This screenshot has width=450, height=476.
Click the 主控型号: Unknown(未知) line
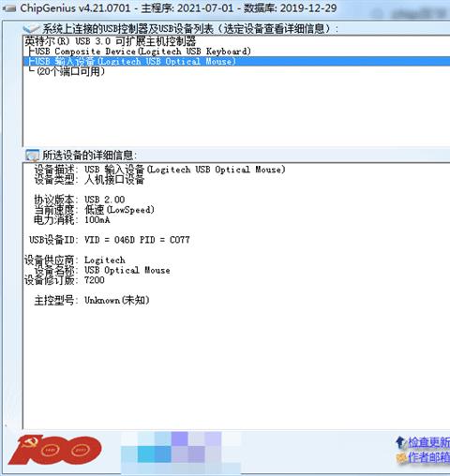[92, 300]
